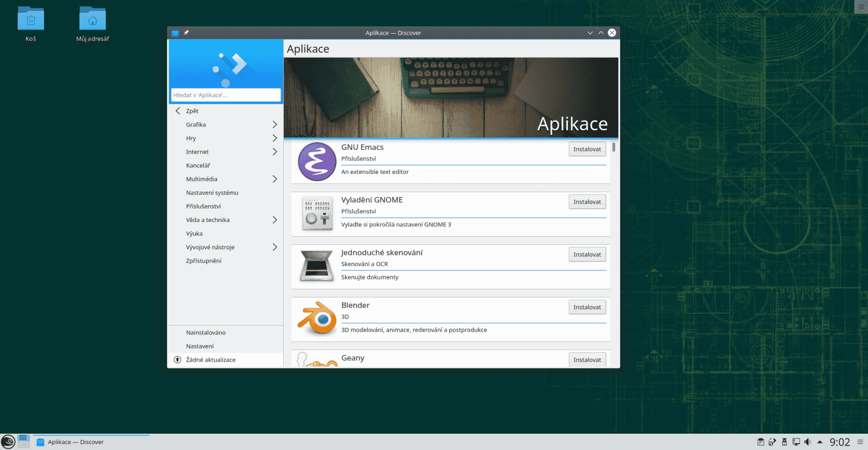The image size is (868, 450).
Task: Select the Aplikace — Discover taskbar entry
Action: point(91,442)
